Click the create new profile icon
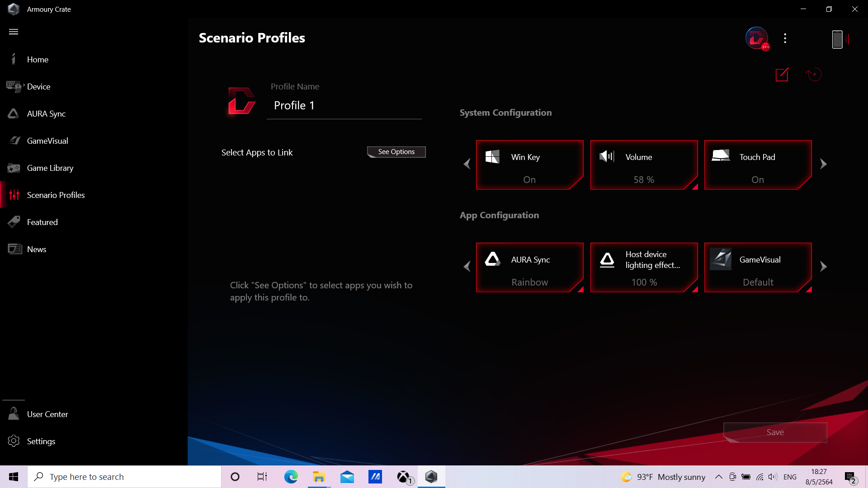This screenshot has width=868, height=488. click(782, 75)
